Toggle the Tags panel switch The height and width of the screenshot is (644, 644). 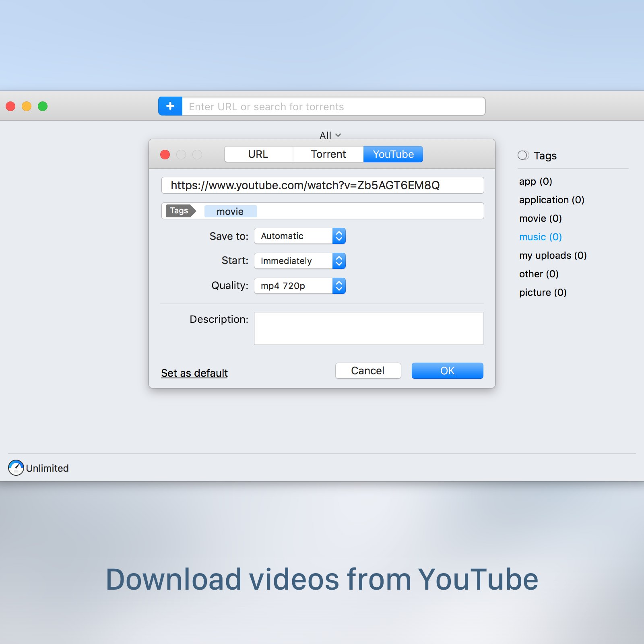tap(523, 155)
